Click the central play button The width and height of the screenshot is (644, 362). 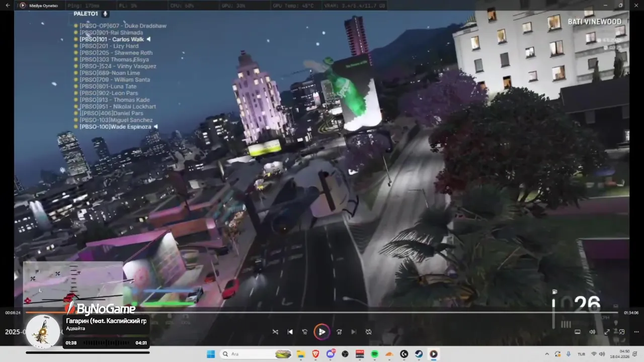321,332
